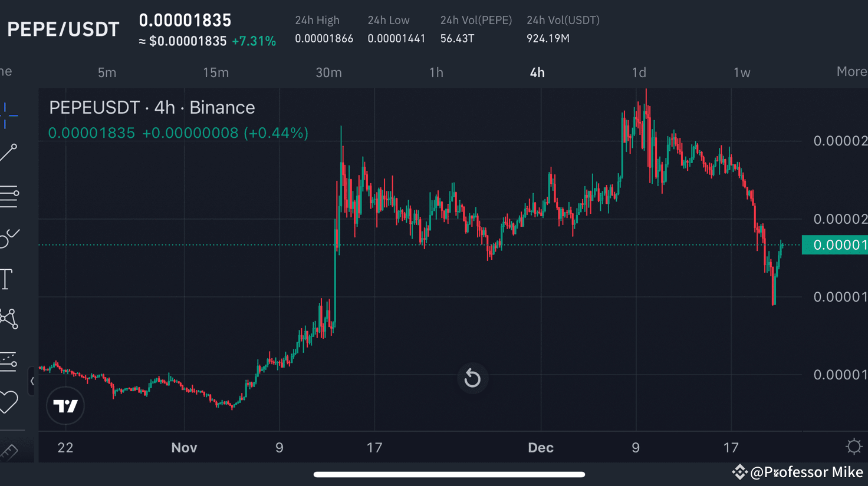Click the 22 date axis label
This screenshot has width=868, height=486.
click(x=65, y=448)
